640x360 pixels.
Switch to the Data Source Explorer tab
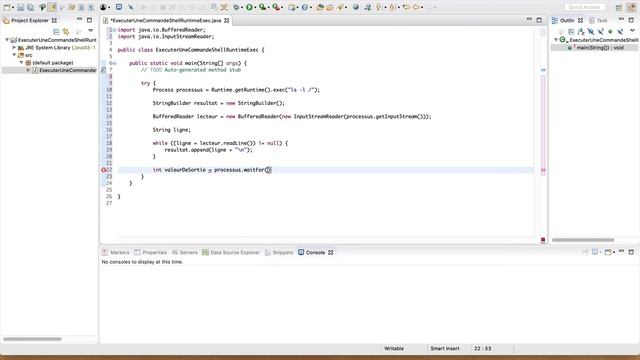tap(231, 252)
